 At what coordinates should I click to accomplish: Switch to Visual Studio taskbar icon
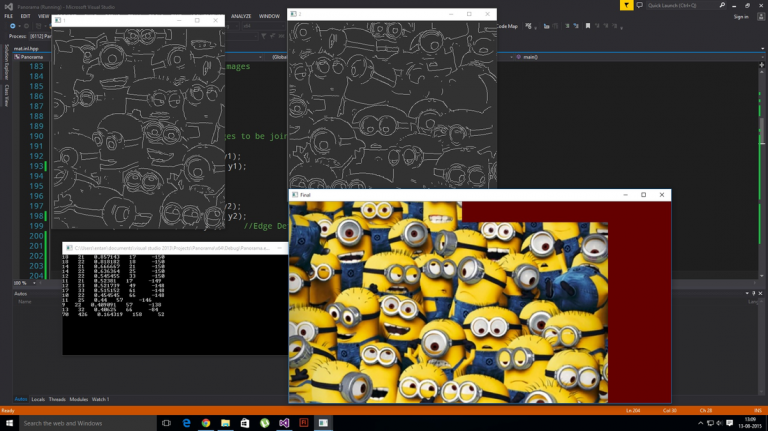pos(284,423)
